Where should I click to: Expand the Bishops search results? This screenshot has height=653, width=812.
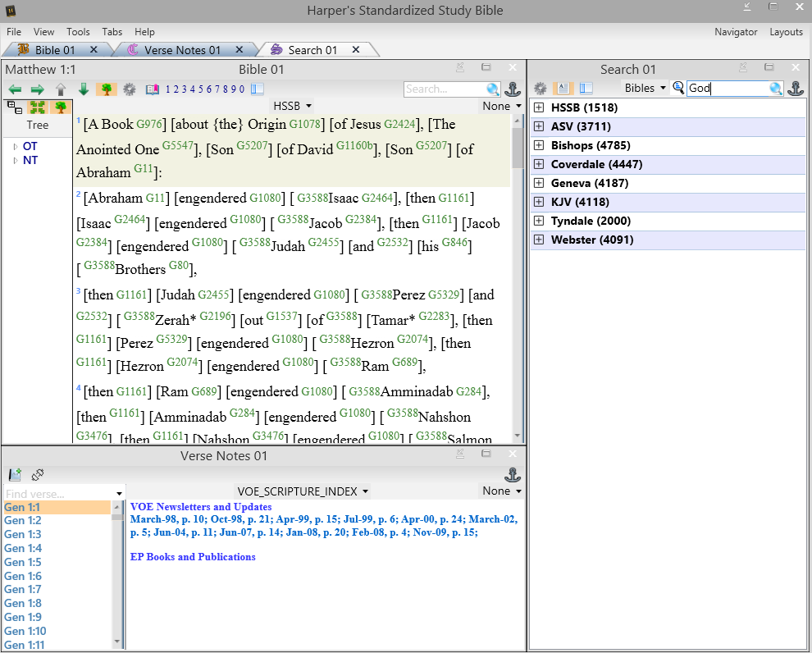pos(539,145)
